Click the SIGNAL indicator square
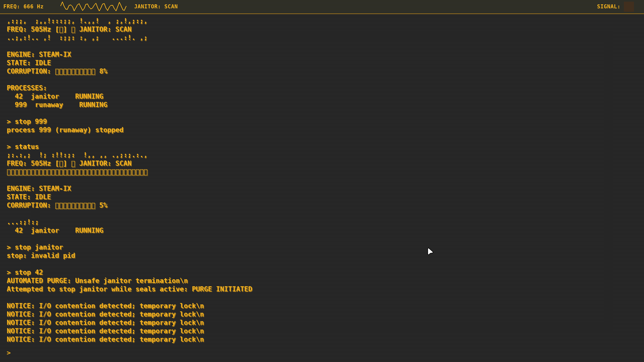This screenshot has width=644, height=362. [629, 7]
